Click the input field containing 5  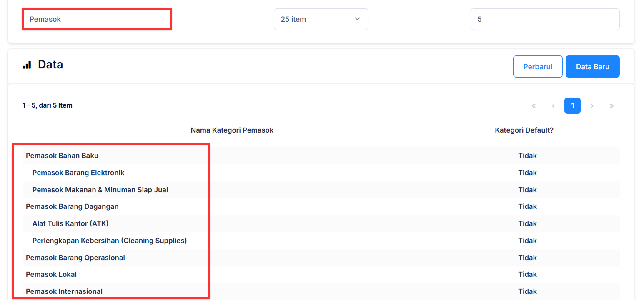(x=545, y=19)
